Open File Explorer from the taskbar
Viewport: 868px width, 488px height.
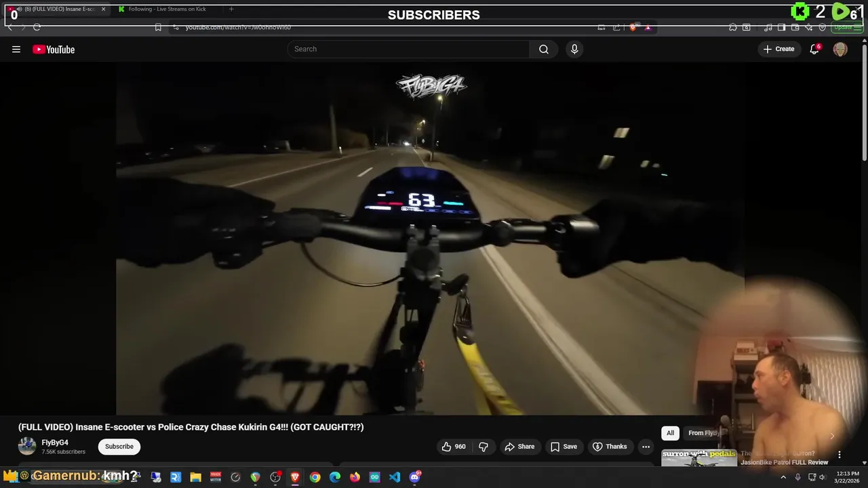(195, 477)
